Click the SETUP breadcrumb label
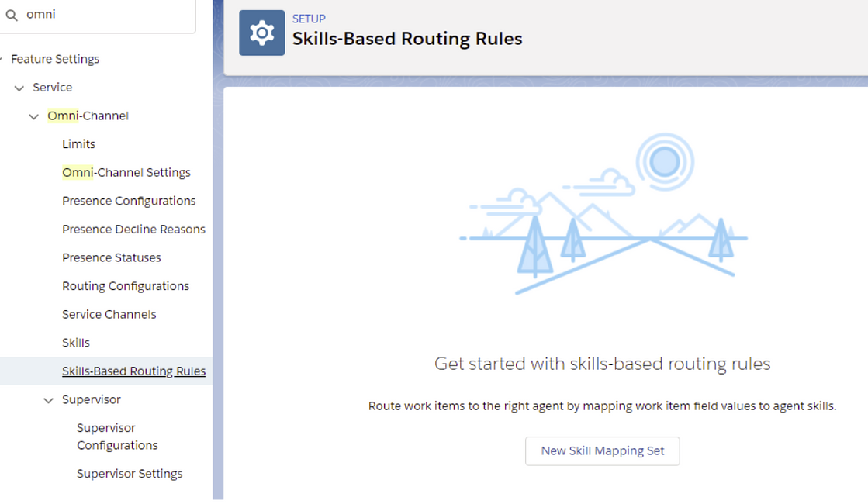This screenshot has width=868, height=504. coord(309,19)
